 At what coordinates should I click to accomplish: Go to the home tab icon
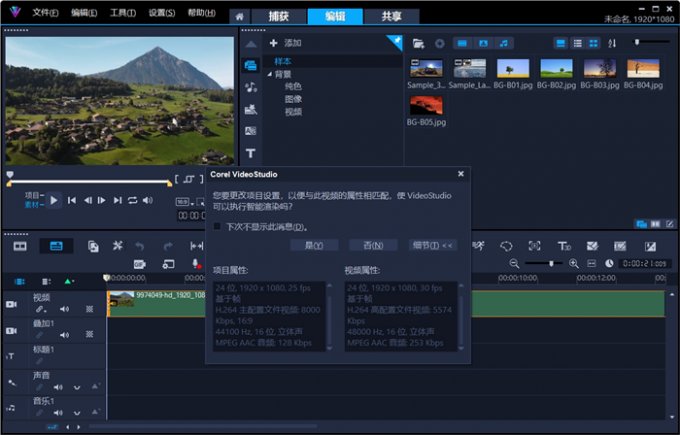click(239, 16)
